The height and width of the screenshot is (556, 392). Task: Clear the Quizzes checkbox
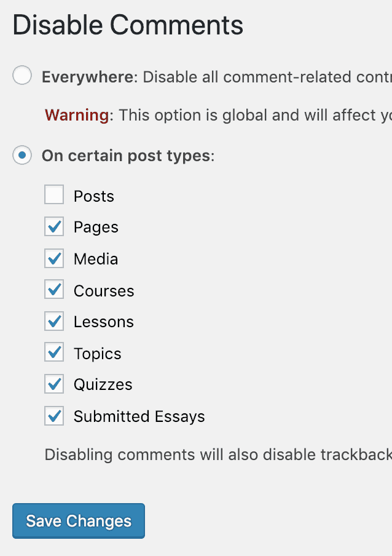coord(54,384)
